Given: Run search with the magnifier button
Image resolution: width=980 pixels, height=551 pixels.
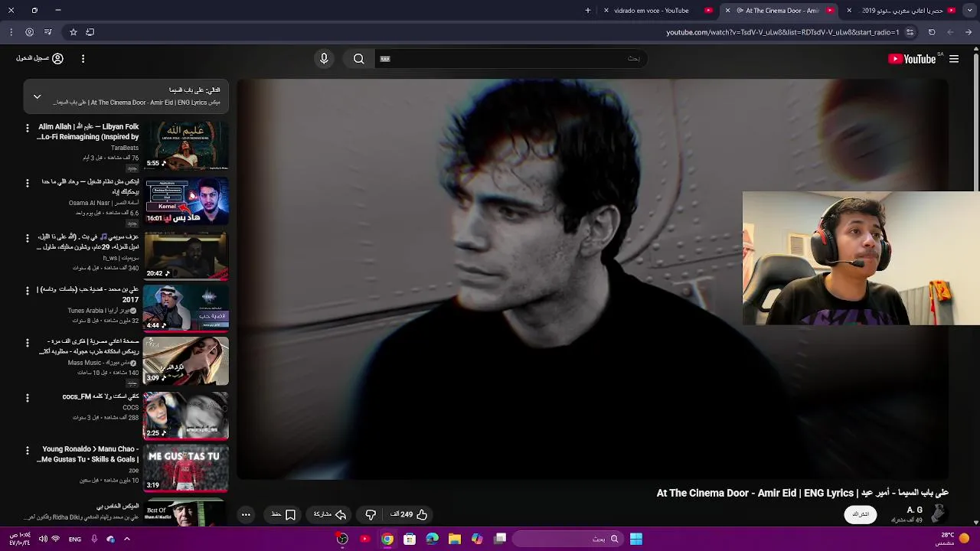Looking at the screenshot, I should [359, 59].
